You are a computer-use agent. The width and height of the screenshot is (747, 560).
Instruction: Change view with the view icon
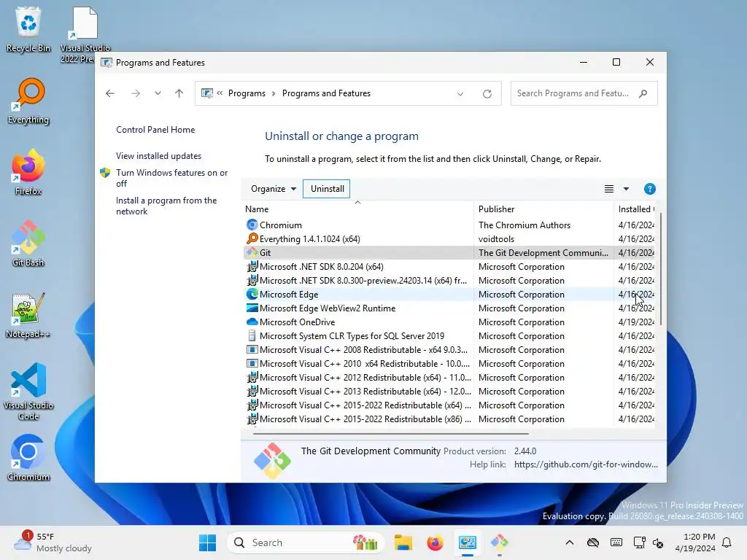(x=609, y=189)
